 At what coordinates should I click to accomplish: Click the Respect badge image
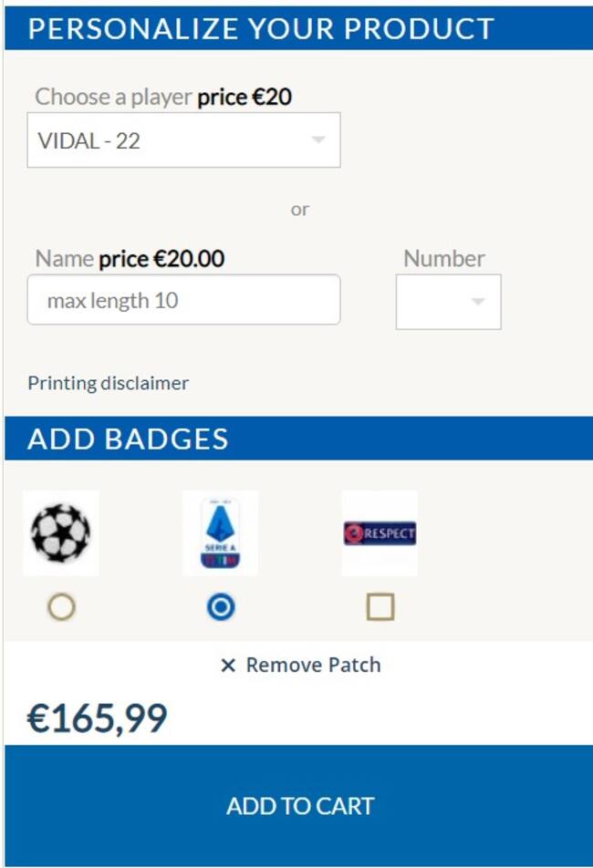tap(380, 532)
